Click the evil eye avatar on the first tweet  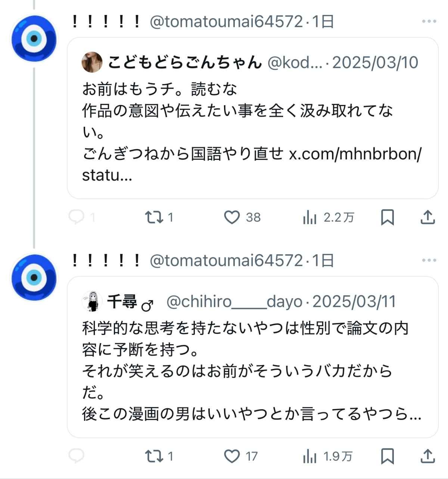34,38
